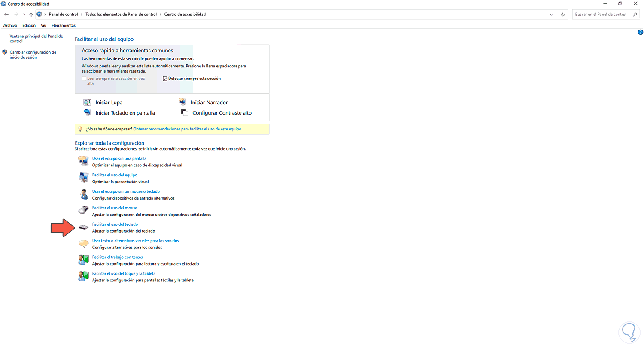The image size is (644, 348).
Task: Click the mouse icon
Action: (83, 210)
